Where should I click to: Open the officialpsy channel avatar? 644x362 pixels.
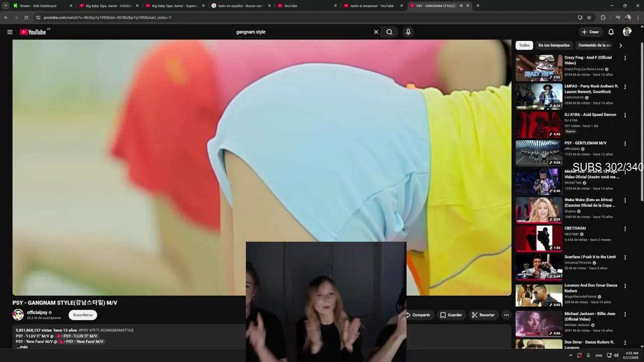pyautogui.click(x=18, y=315)
